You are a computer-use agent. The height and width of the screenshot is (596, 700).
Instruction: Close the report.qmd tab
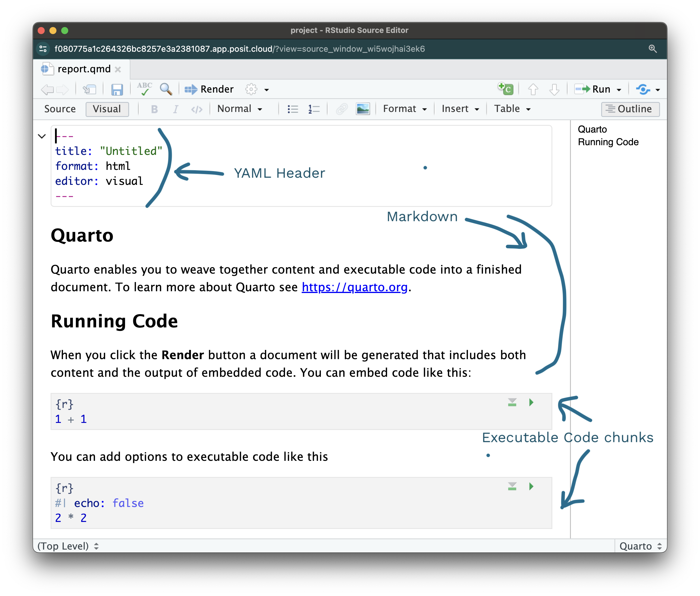point(118,70)
